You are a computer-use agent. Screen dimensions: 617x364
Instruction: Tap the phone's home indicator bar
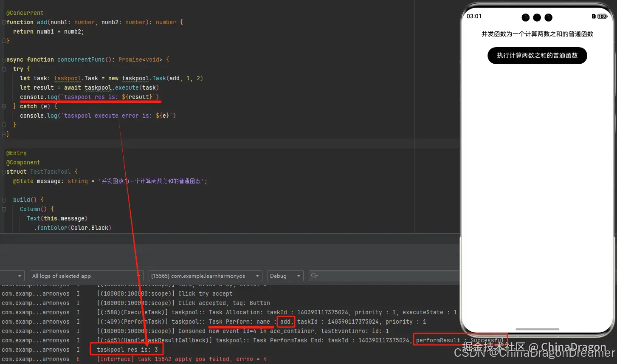pos(537,329)
